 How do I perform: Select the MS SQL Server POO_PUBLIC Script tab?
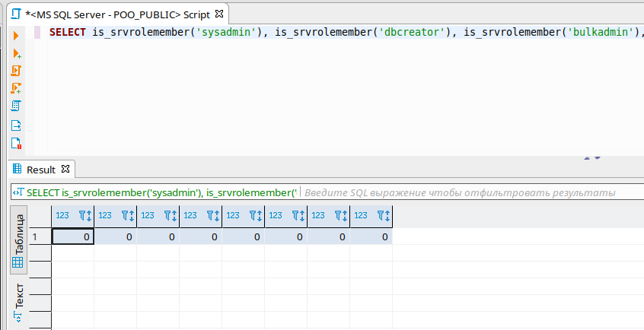click(x=117, y=14)
